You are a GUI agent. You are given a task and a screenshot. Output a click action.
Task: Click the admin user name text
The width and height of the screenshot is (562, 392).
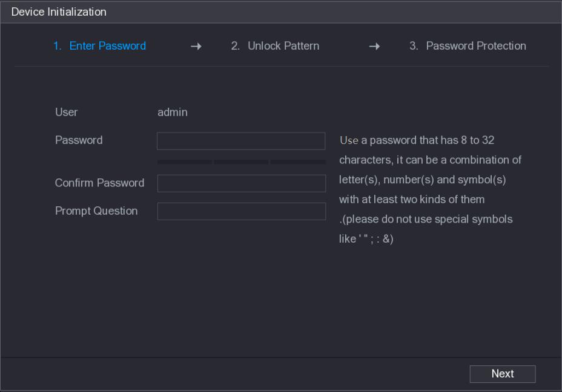(x=173, y=113)
